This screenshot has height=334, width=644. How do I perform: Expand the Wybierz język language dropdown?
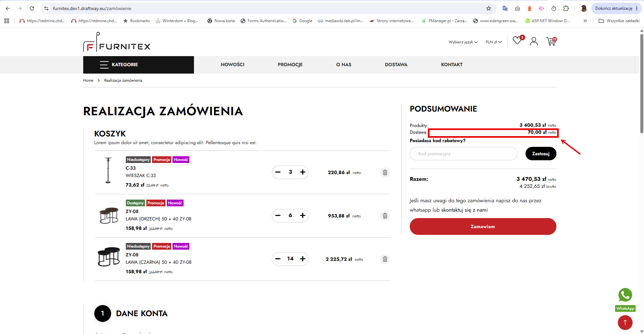[x=463, y=42]
